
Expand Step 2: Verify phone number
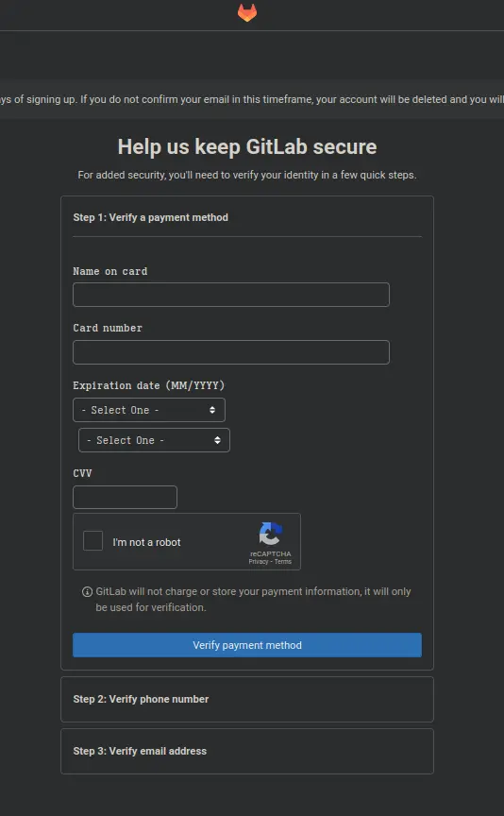coord(247,699)
